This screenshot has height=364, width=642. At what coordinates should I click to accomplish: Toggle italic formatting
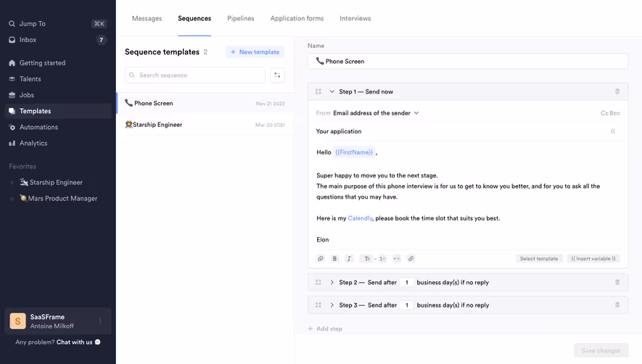[349, 258]
